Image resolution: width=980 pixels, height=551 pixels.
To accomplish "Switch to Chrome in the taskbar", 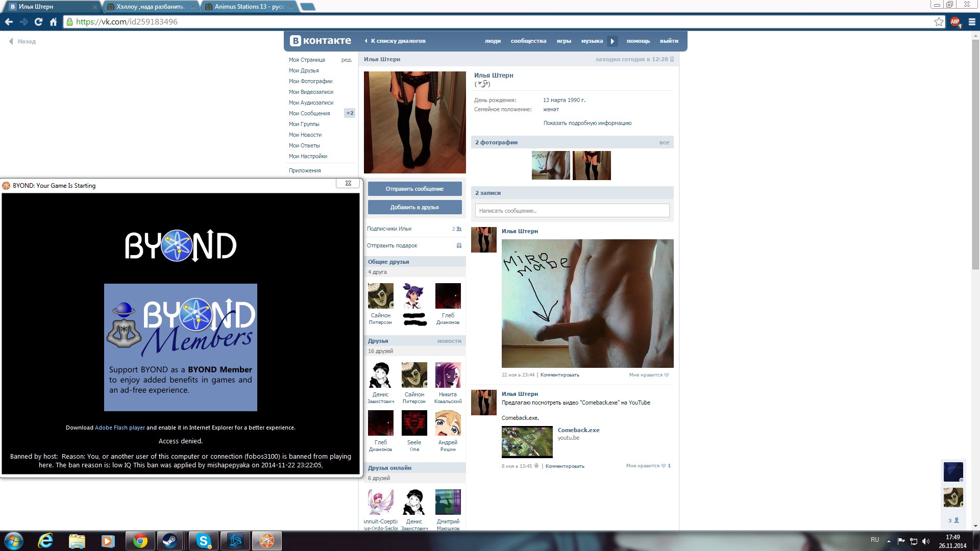I will [x=140, y=541].
